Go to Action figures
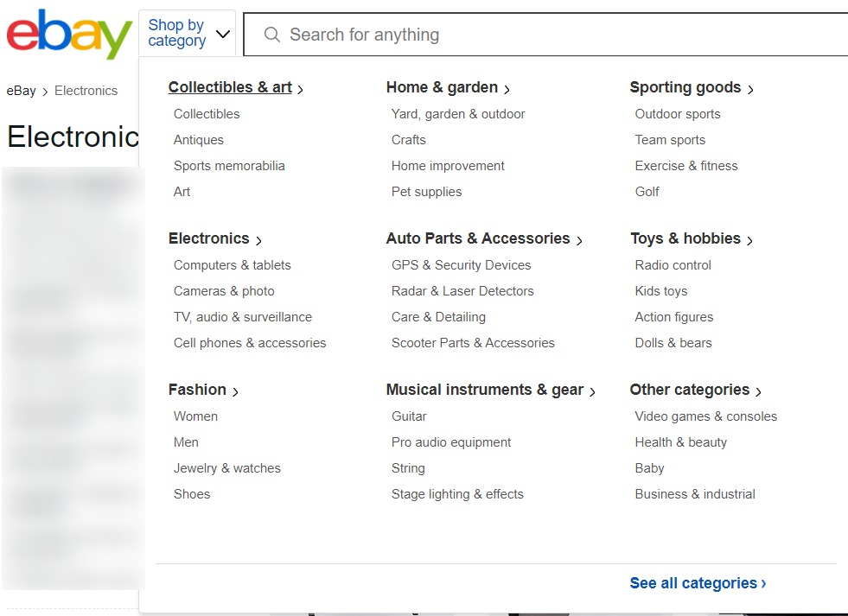 [x=674, y=317]
